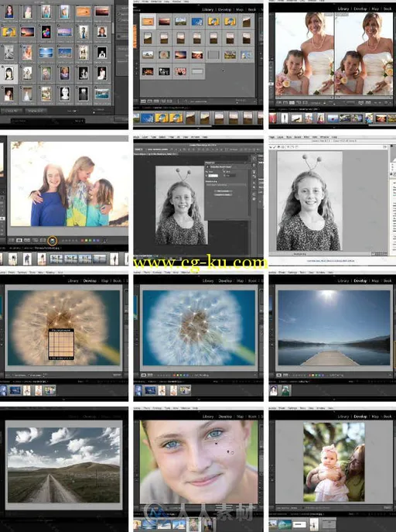Select Develop tab above baby portrait photo

tap(360, 417)
